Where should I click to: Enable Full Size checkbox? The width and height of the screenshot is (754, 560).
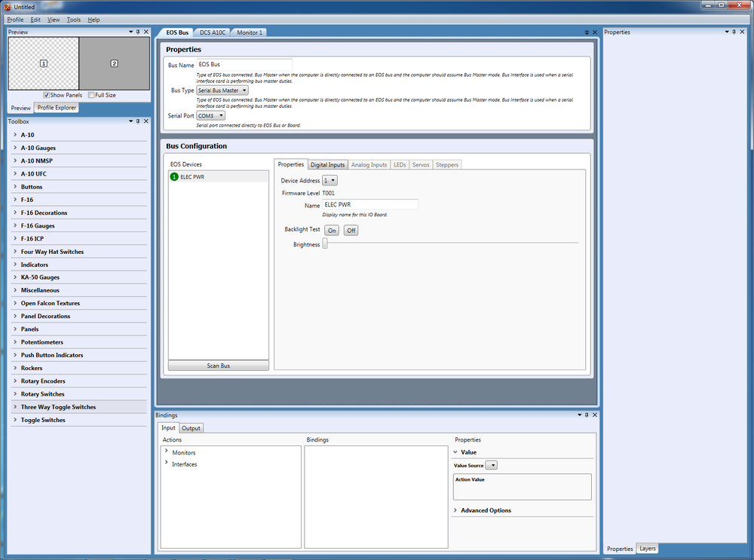pos(91,95)
